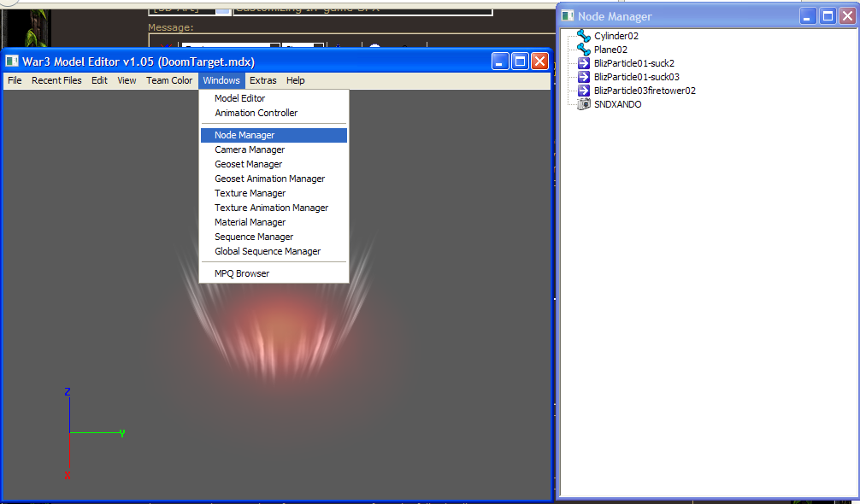
Task: Open Texture Animation Manager entry
Action: tap(274, 208)
